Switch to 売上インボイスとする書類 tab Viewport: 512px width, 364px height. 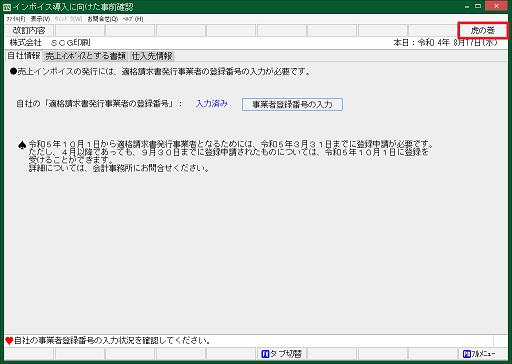tap(85, 56)
